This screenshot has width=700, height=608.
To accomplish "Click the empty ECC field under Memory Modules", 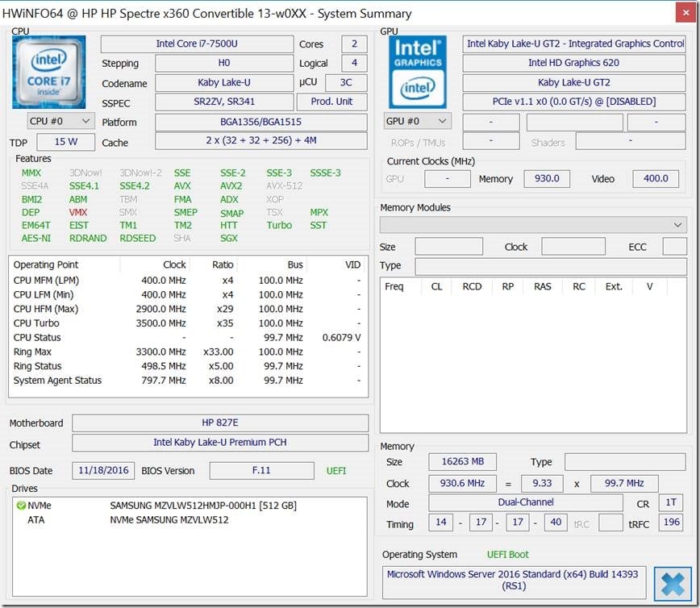I will click(674, 247).
